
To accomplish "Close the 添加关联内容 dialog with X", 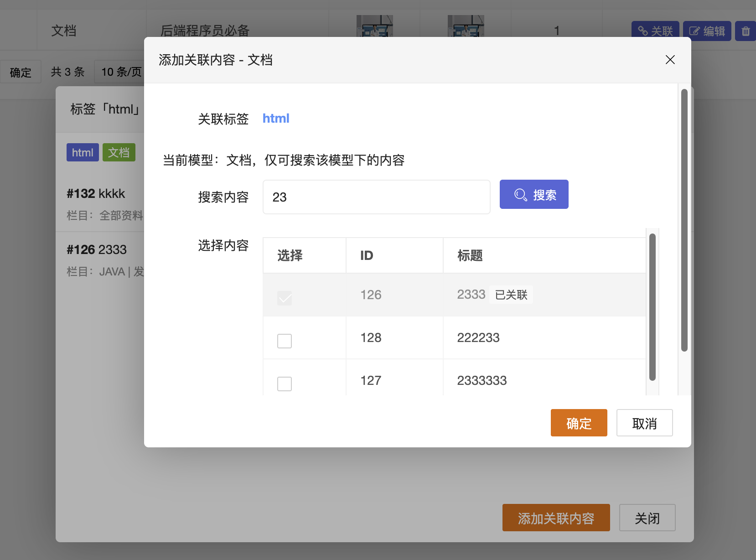I will click(670, 60).
